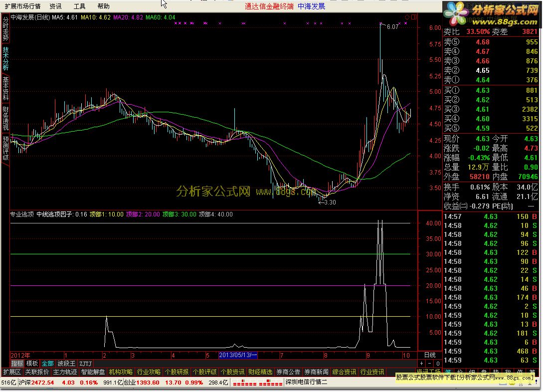Open the 个股研报 bottom tab

click(177, 372)
